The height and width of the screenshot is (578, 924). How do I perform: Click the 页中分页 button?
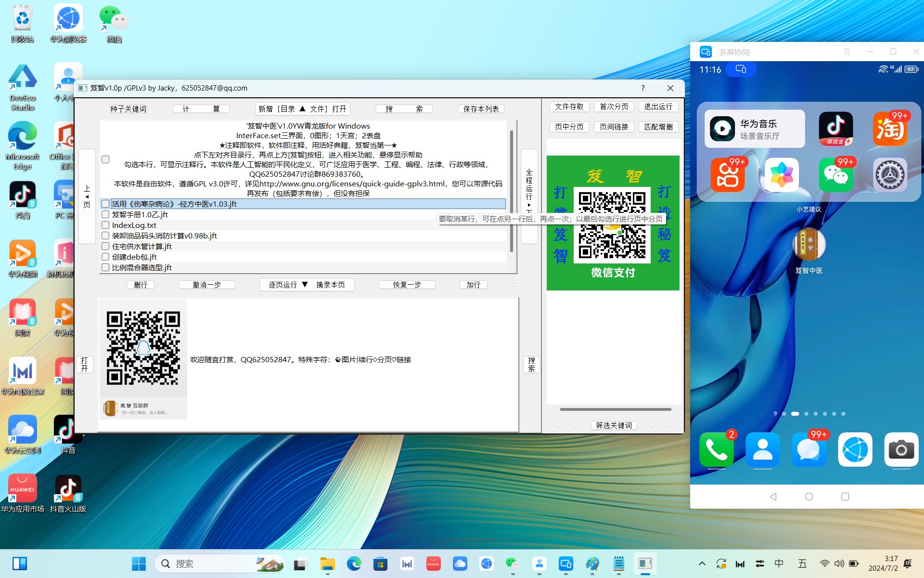coord(569,127)
